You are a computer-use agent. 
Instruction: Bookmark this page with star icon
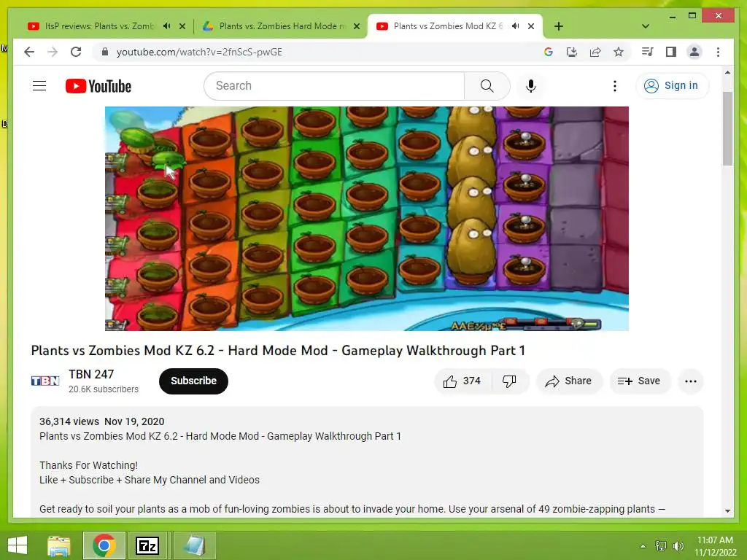(619, 52)
